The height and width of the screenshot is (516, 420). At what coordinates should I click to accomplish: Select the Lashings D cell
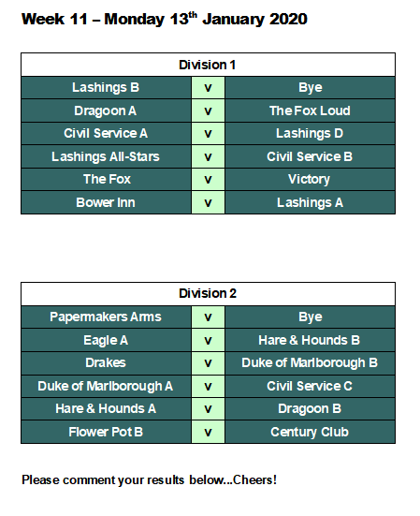(310, 134)
